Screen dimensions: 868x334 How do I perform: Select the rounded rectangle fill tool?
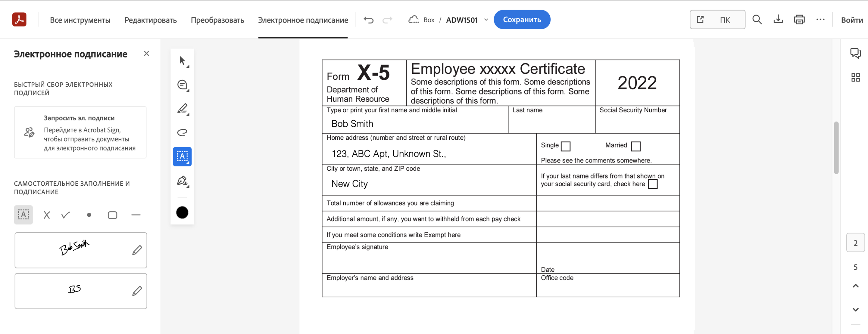click(x=112, y=215)
